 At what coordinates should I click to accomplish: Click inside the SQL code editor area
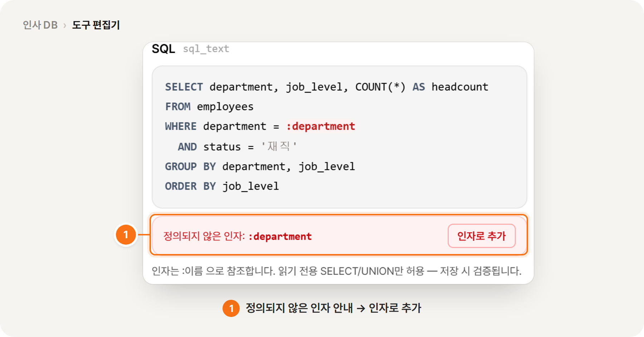click(339, 137)
